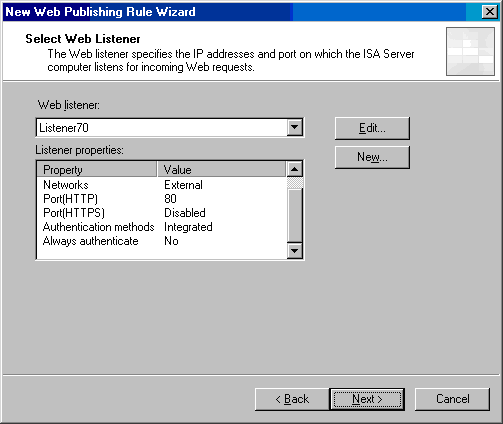The height and width of the screenshot is (424, 503).
Task: Open the Web listener dropdown arrow
Action: (295, 127)
